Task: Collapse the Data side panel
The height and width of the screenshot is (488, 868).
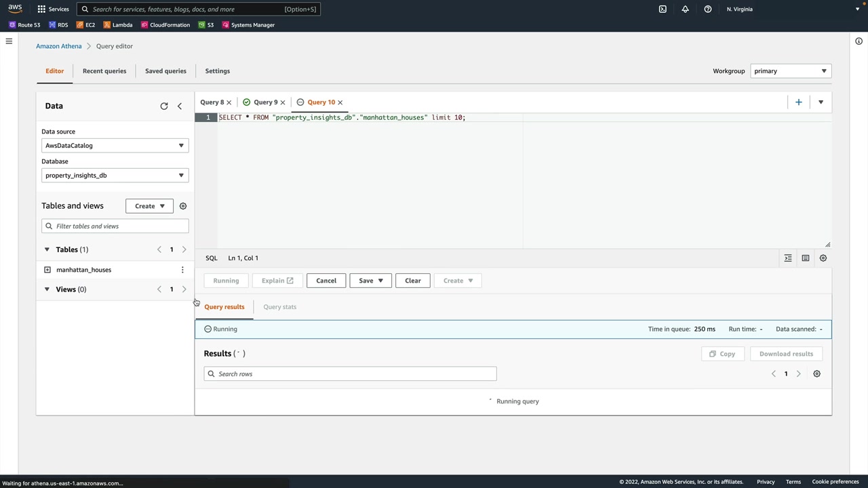Action: [180, 106]
